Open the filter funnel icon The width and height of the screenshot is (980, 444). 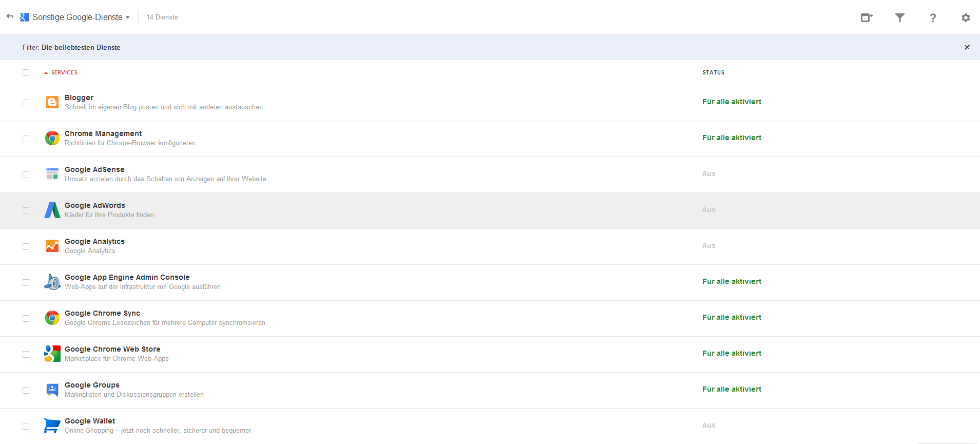(900, 17)
